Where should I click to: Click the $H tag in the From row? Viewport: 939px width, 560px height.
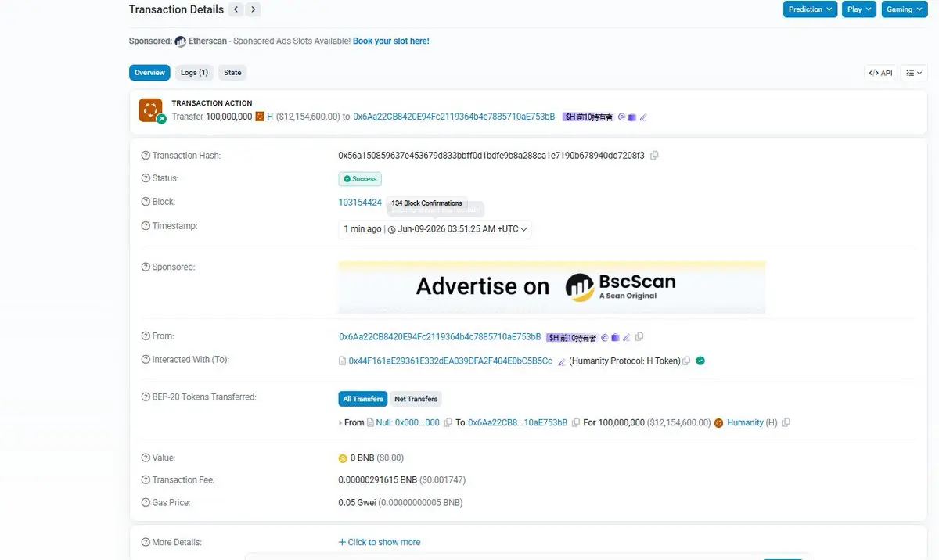572,337
